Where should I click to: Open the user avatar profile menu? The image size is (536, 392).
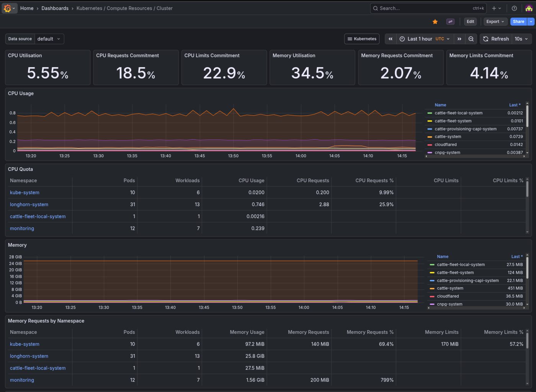529,8
